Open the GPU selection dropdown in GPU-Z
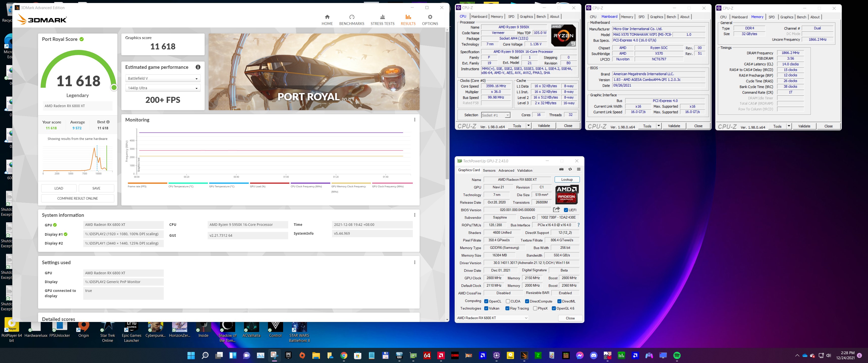This screenshot has height=363, width=868. click(492, 318)
